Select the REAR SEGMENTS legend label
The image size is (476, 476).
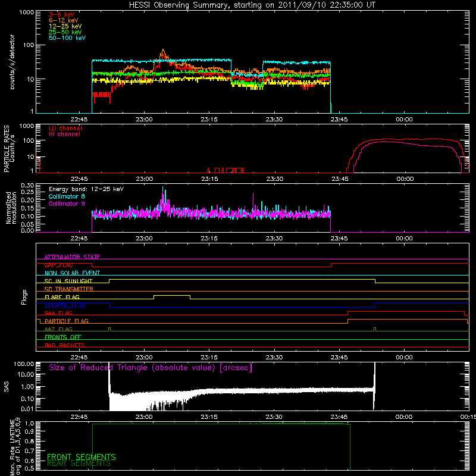point(79,464)
